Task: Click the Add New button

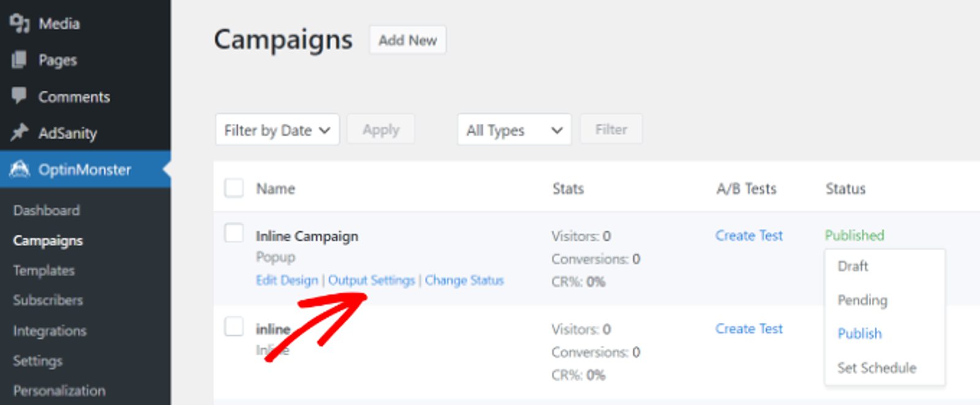Action: 407,40
